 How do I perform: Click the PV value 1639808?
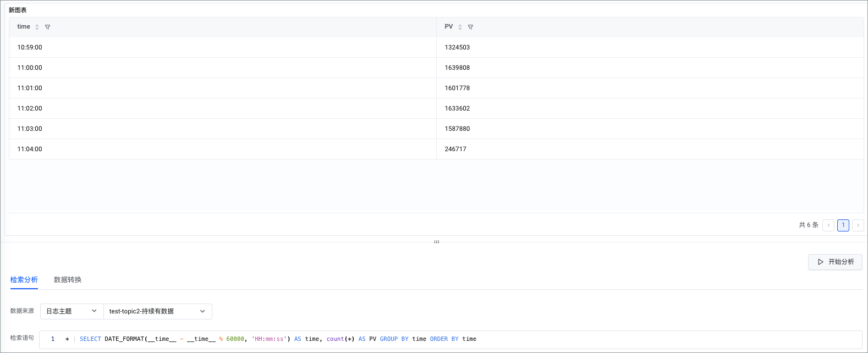click(457, 68)
